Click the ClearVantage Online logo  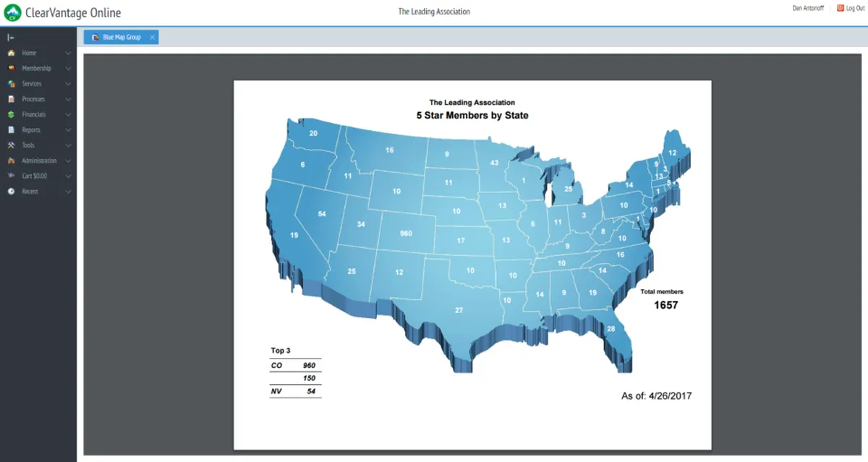63,12
